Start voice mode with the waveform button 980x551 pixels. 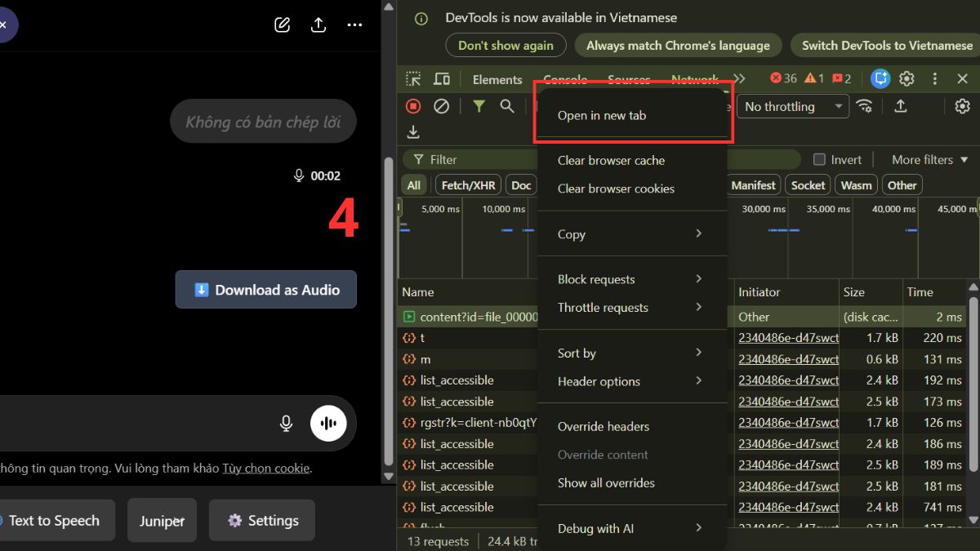pos(328,423)
